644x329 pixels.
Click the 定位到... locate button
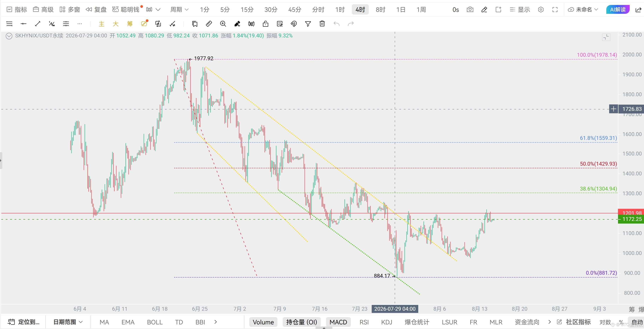tap(24, 322)
